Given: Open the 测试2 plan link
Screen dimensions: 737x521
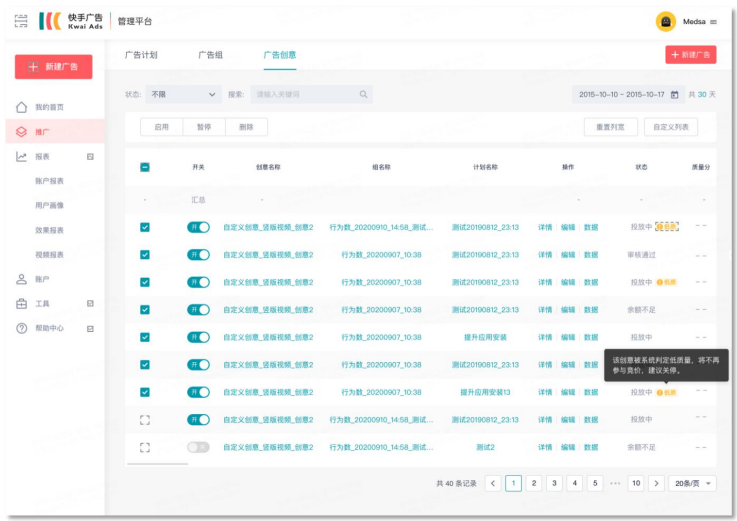Looking at the screenshot, I should [485, 447].
